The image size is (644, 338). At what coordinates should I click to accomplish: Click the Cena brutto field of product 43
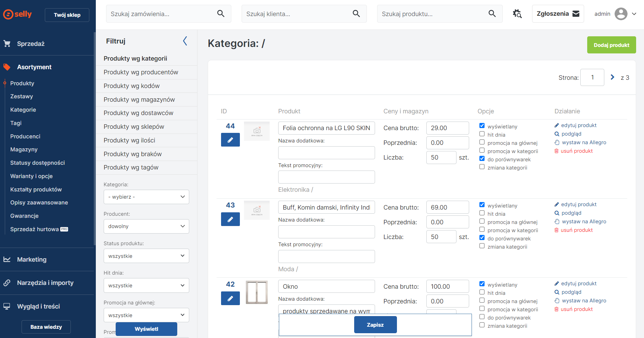click(447, 208)
